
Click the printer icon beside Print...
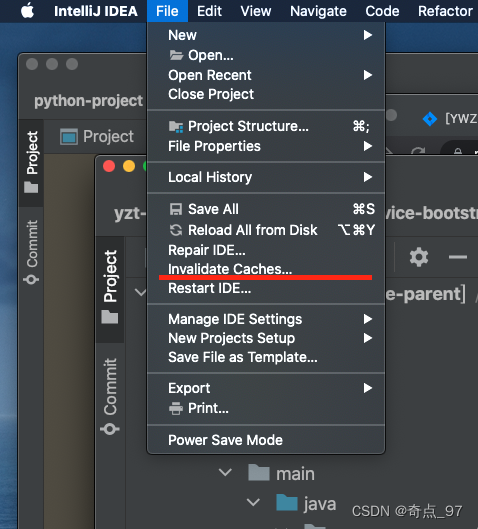[176, 409]
